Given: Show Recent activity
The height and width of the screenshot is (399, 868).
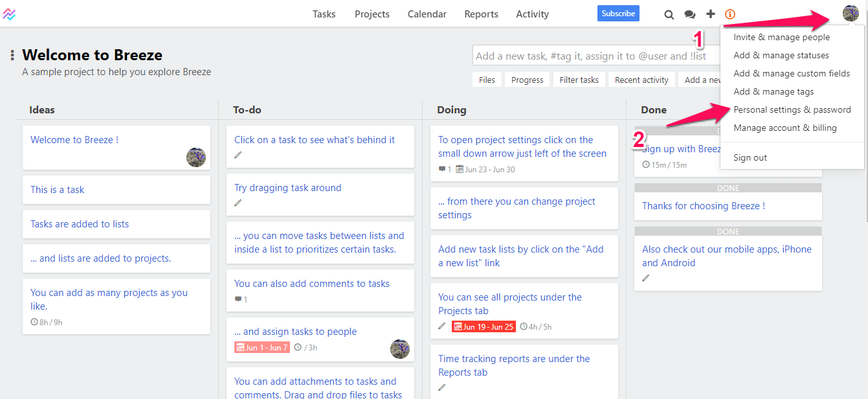Looking at the screenshot, I should [641, 80].
